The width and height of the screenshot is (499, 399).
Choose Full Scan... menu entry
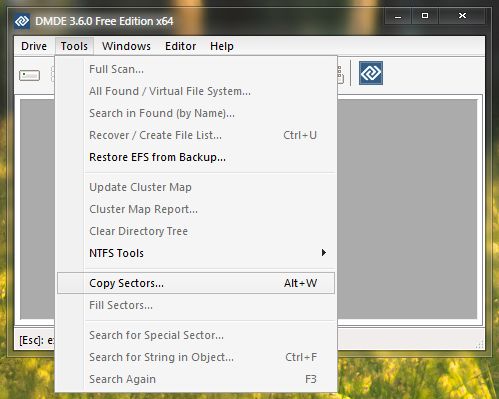[x=196, y=69]
